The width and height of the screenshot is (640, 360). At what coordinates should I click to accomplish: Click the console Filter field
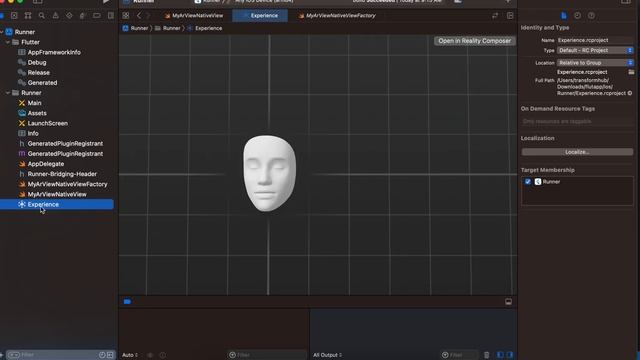pos(459,355)
